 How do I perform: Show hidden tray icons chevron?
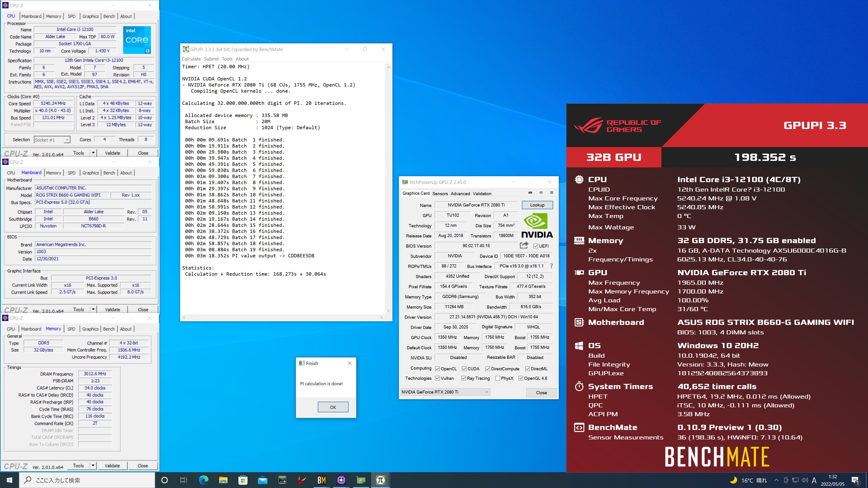776,480
